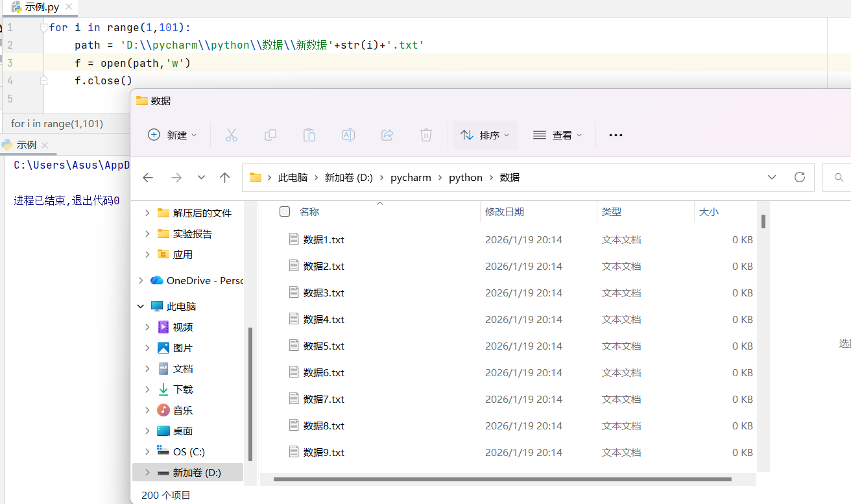This screenshot has width=851, height=504.
Task: Click the 新建 new item button
Action: pos(172,135)
